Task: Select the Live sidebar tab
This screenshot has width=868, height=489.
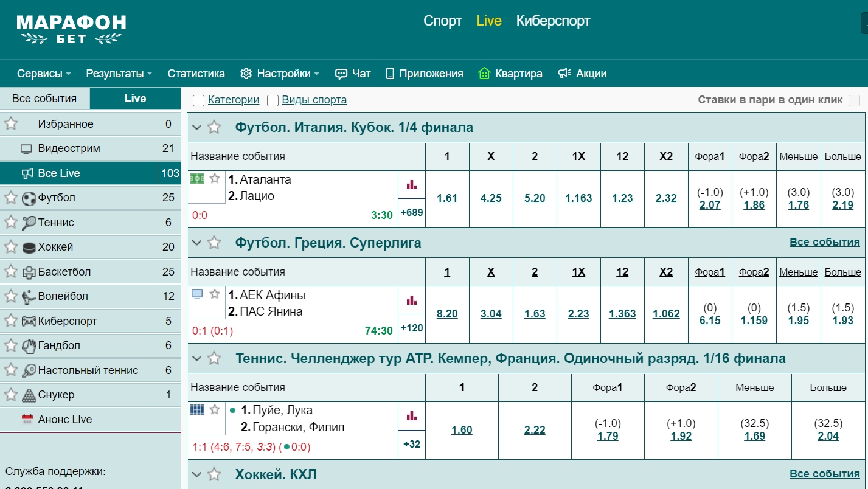Action: (135, 99)
